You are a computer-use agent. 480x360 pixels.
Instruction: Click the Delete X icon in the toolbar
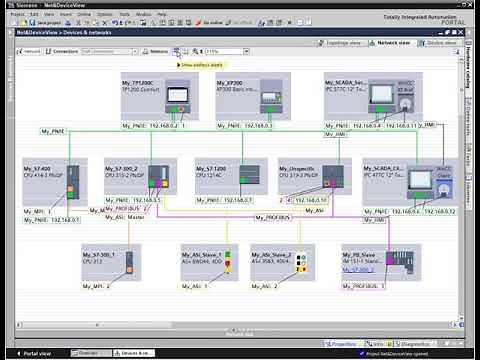104,23
